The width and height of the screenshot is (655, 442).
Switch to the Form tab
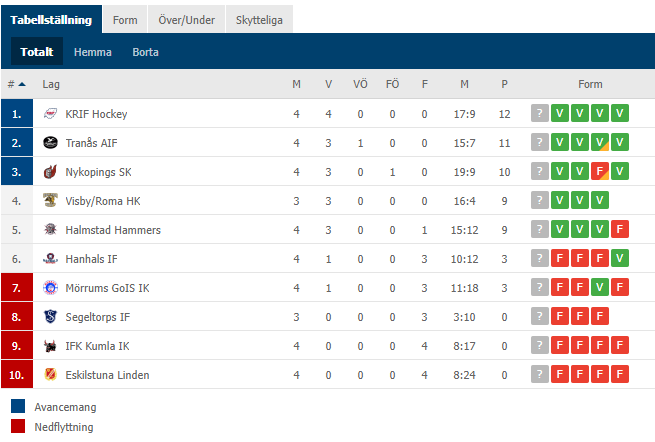click(x=125, y=20)
